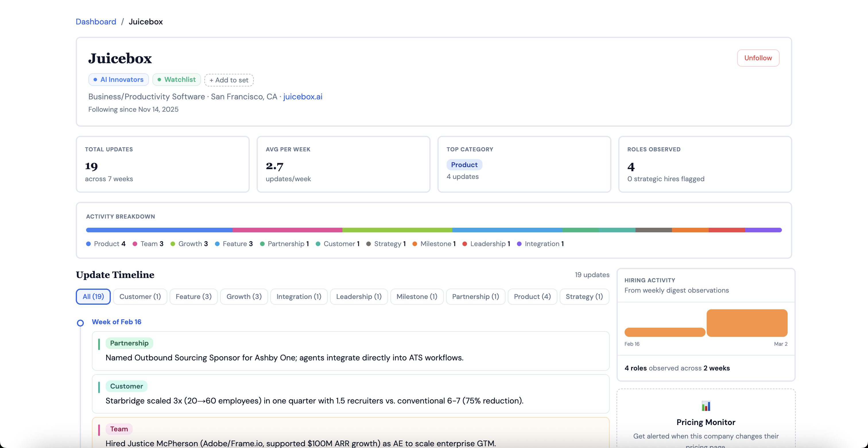Screen dimensions: 868x448
Task: Filter timeline by All (19)
Action: [x=93, y=296]
